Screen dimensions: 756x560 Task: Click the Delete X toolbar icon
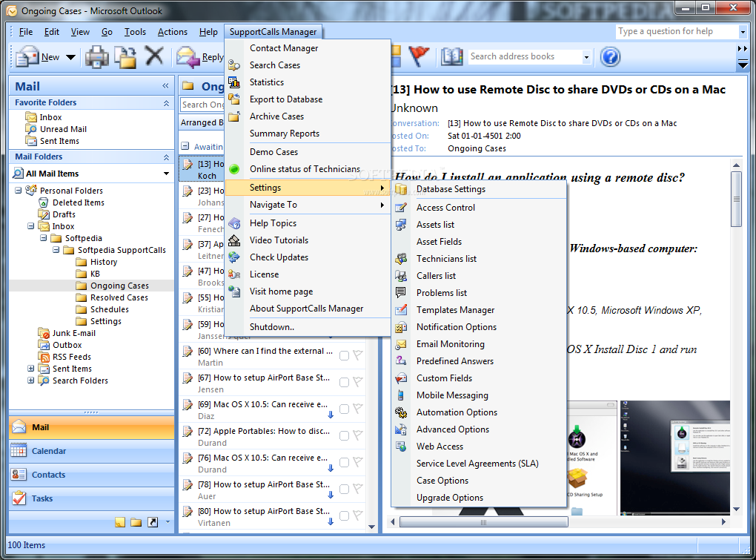click(x=154, y=56)
